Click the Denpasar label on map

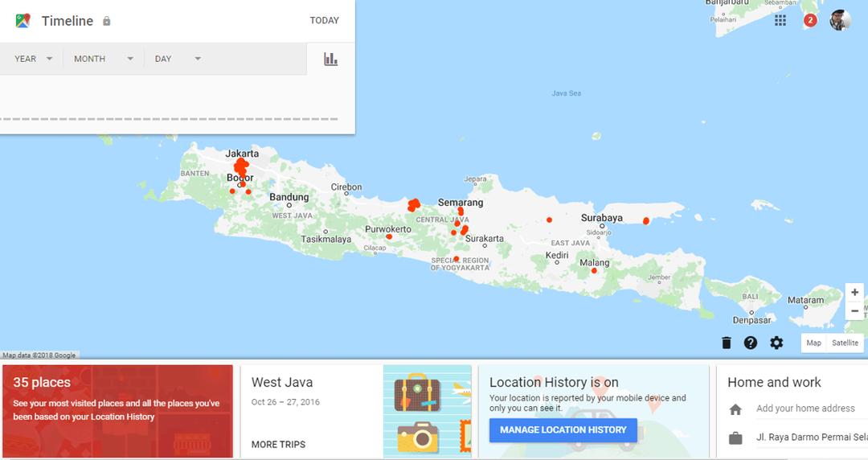(751, 320)
